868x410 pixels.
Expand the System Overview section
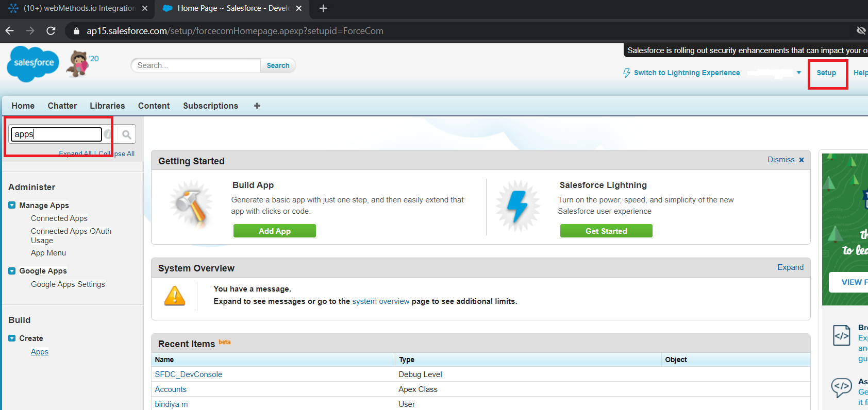pos(791,267)
